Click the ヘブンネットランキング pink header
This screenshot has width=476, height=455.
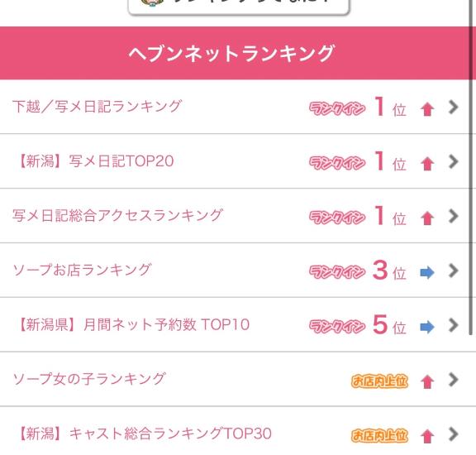point(235,53)
